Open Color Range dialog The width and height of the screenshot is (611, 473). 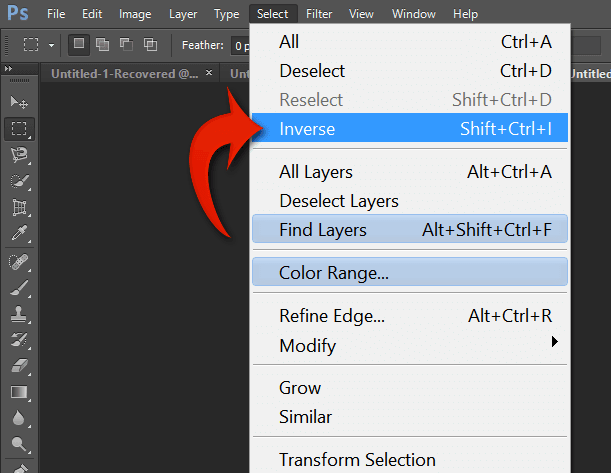410,272
